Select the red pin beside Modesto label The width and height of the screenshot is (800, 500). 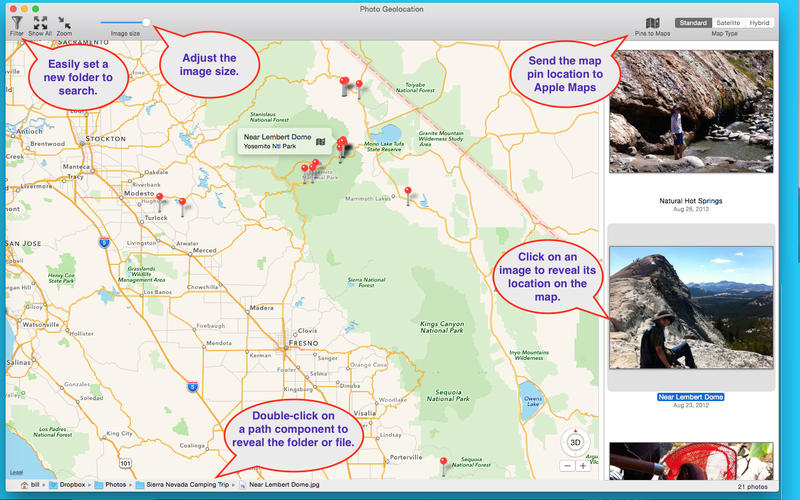pos(160,202)
